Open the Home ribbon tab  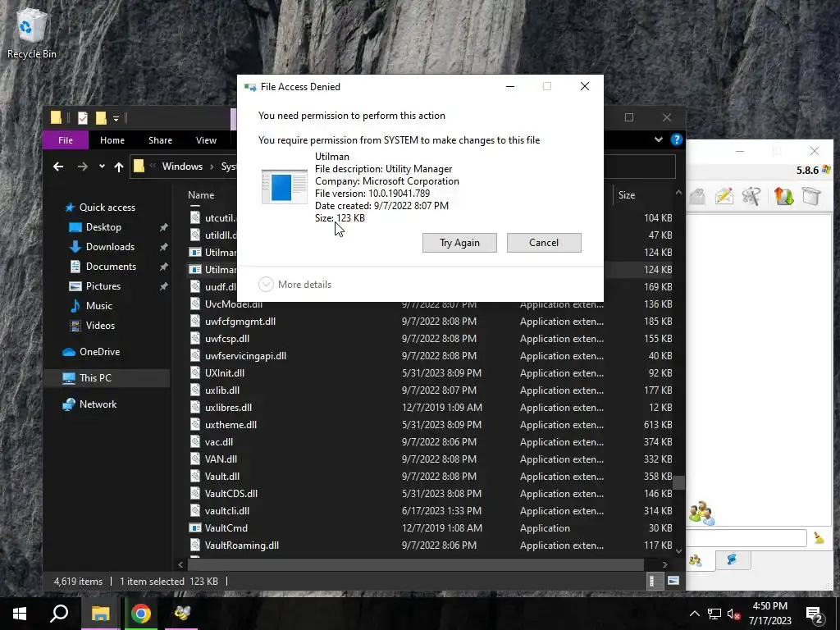click(x=112, y=140)
